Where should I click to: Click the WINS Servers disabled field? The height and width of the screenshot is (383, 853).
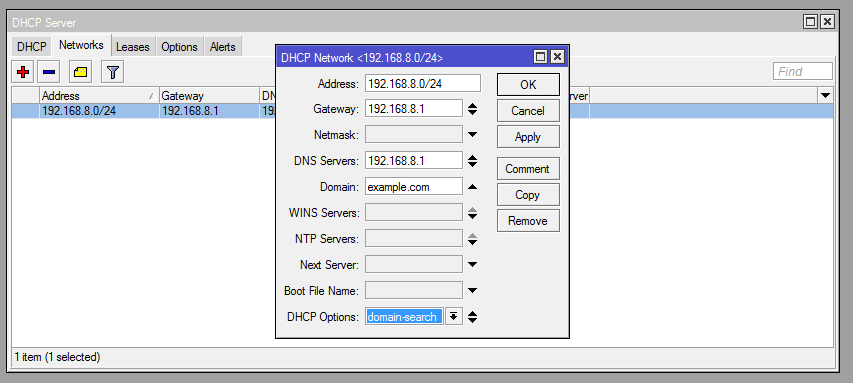click(414, 213)
